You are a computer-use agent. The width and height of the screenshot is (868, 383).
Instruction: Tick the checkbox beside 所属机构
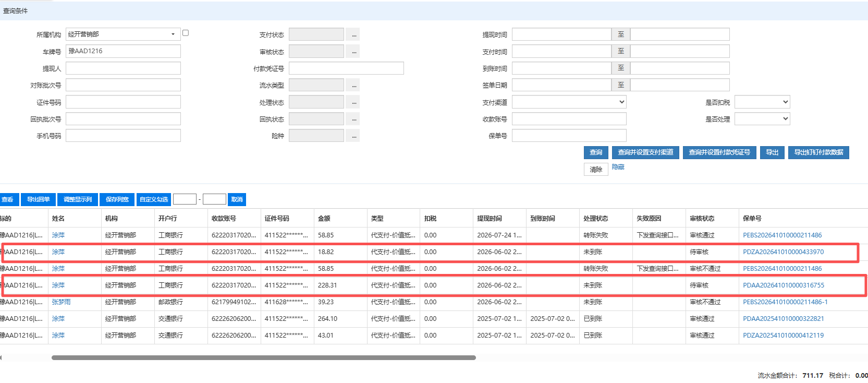186,33
